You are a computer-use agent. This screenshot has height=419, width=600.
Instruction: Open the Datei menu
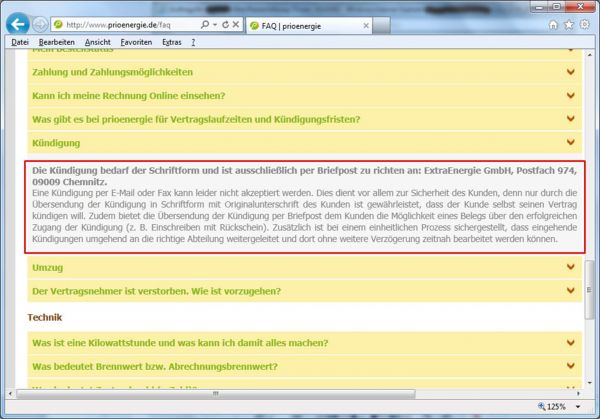[x=20, y=42]
